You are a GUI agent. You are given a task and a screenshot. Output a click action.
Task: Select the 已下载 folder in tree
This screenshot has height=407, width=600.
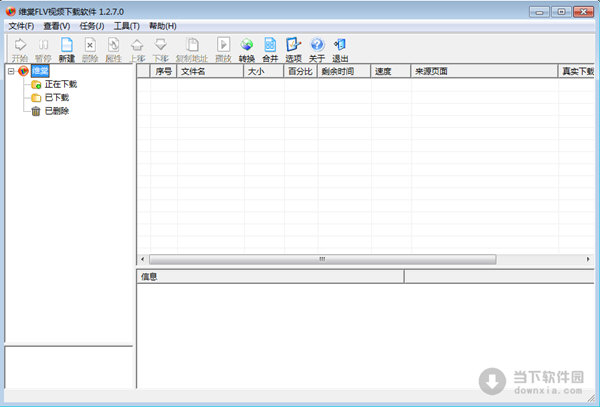point(57,98)
